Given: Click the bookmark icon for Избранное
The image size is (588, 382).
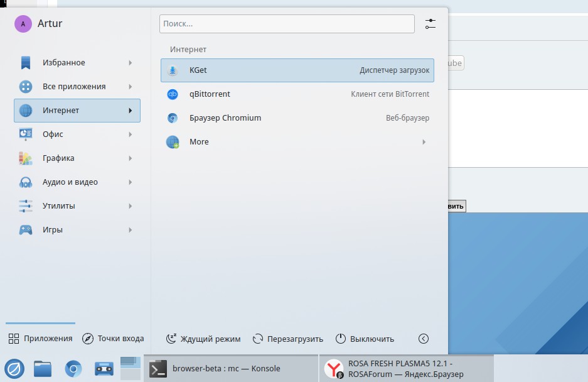Looking at the screenshot, I should [x=26, y=63].
